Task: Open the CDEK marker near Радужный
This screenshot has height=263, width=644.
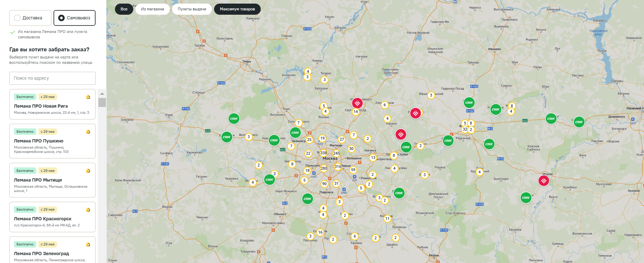Action: [x=448, y=141]
